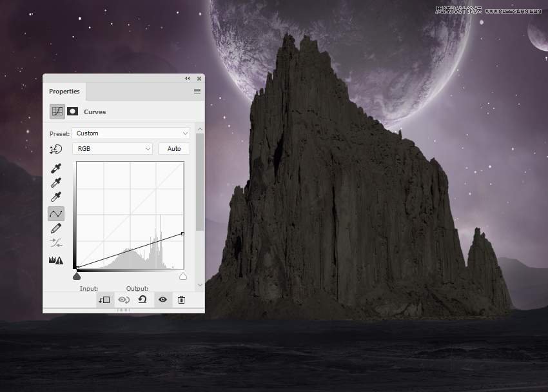Reset Curves to adjustment defaults
This screenshot has height=392, width=548.
[x=142, y=299]
